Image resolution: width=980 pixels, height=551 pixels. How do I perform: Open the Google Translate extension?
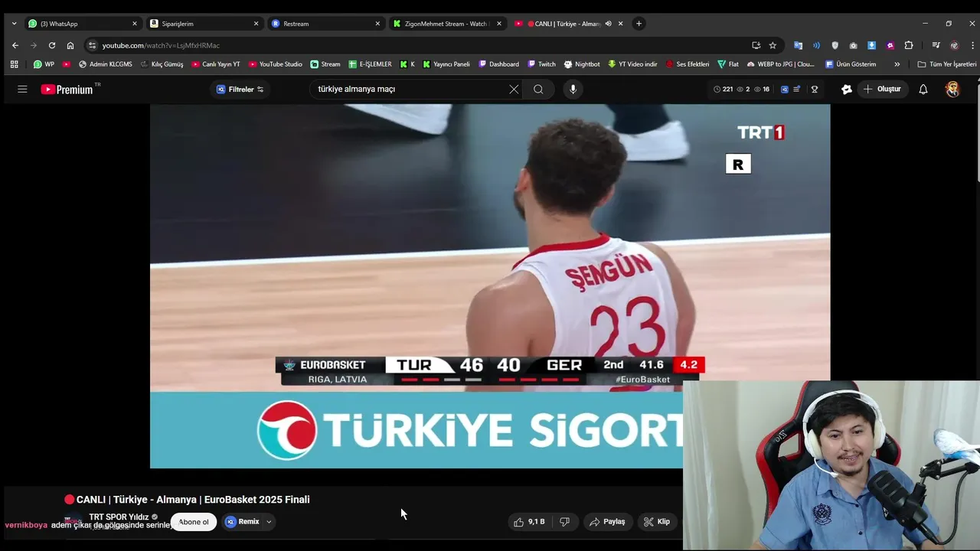[x=799, y=45]
